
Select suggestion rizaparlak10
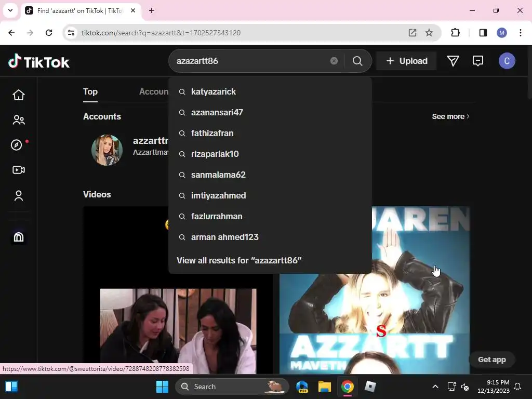(x=270, y=154)
